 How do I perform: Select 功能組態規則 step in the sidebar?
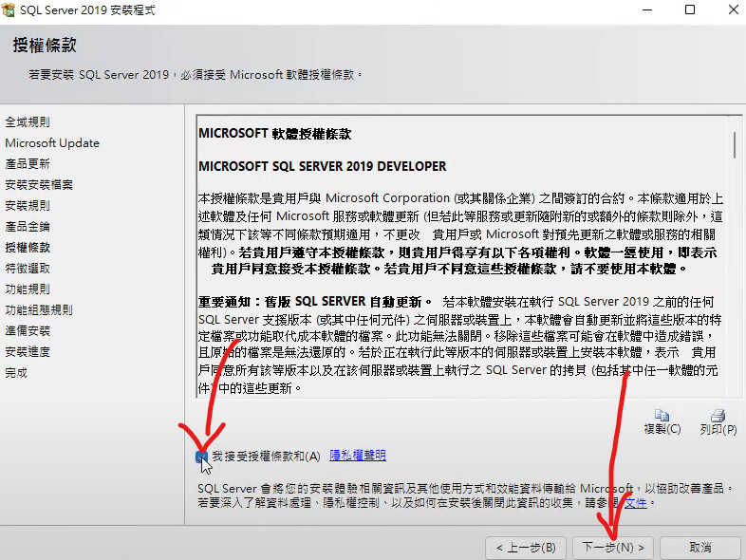pos(39,310)
